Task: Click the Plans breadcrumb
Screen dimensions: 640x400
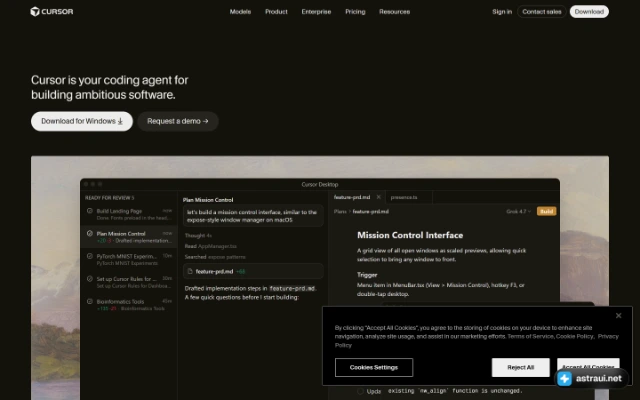Action: [x=340, y=211]
